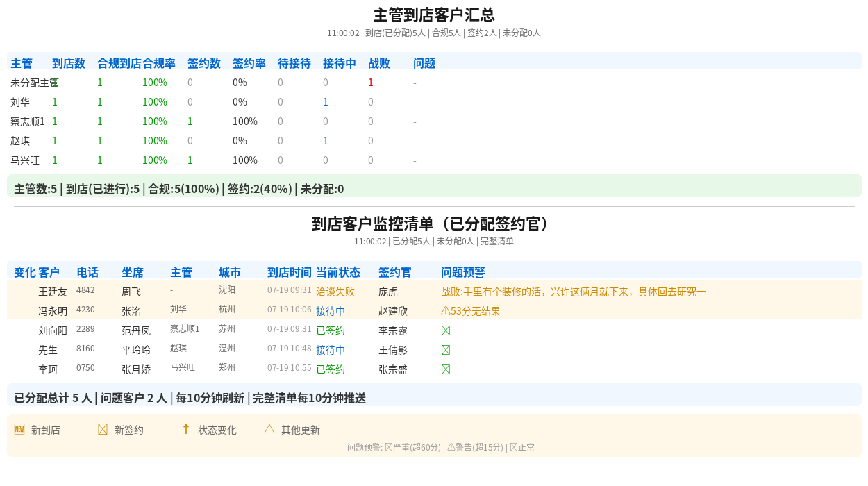
Task: Click the 其他更新 triangle legend icon
Action: (269, 429)
